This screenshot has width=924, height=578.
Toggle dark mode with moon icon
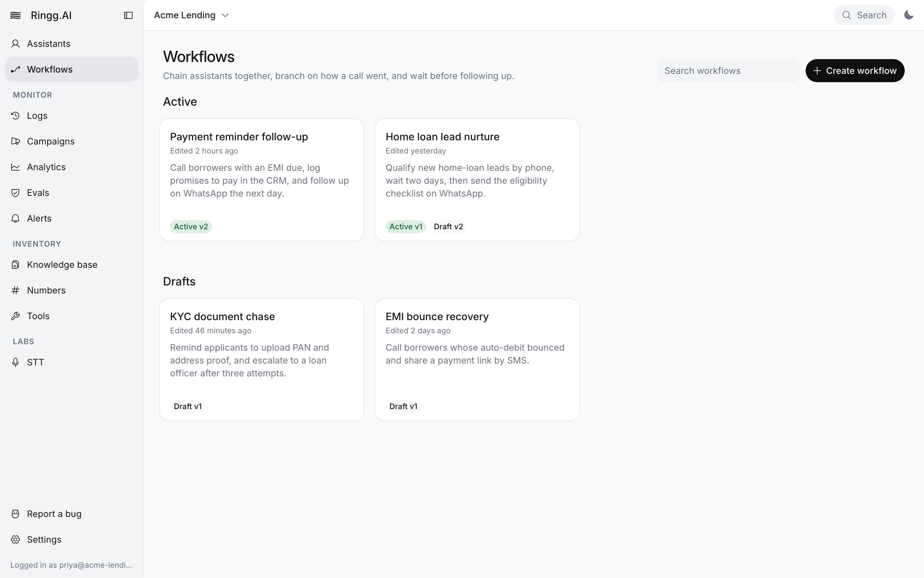point(909,15)
